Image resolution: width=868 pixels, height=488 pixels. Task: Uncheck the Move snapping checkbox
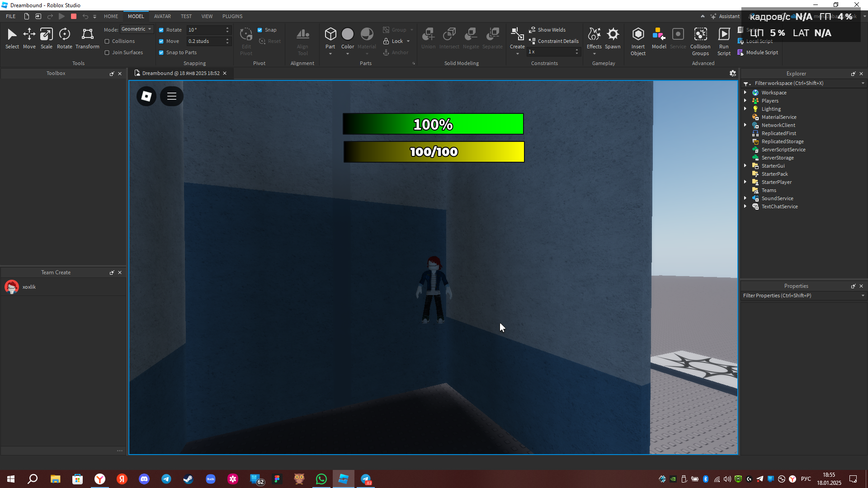tap(161, 41)
